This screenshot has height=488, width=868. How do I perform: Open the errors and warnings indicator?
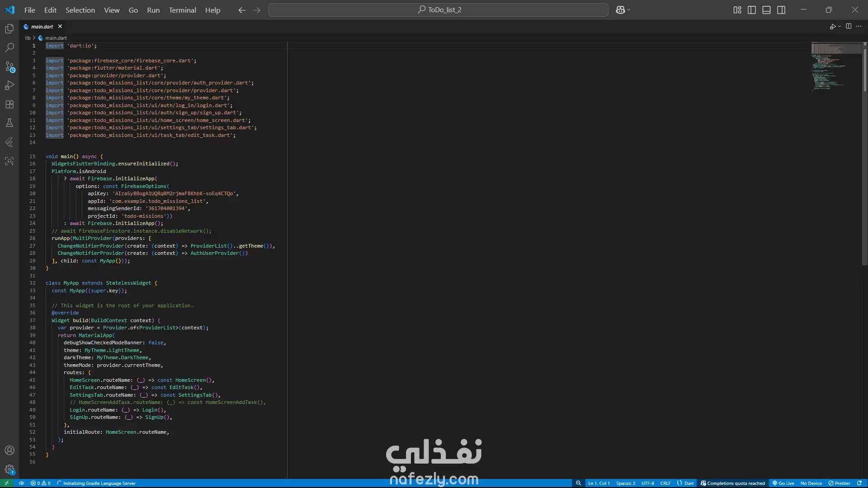(x=40, y=483)
